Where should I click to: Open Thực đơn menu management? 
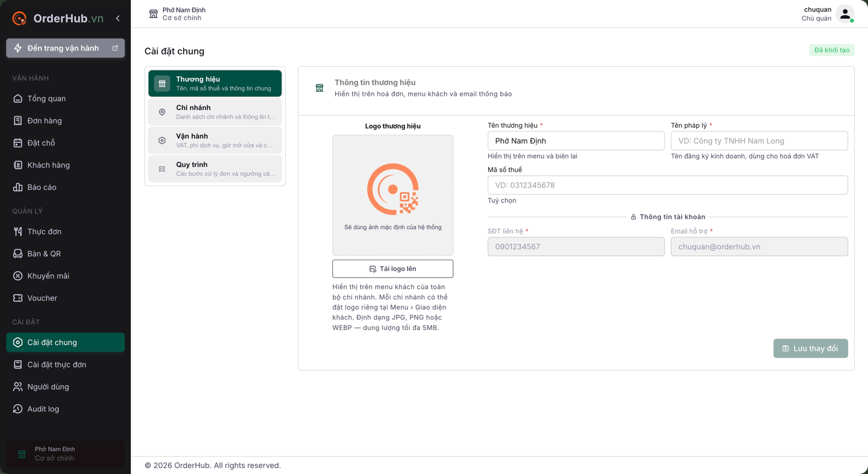pos(65,232)
